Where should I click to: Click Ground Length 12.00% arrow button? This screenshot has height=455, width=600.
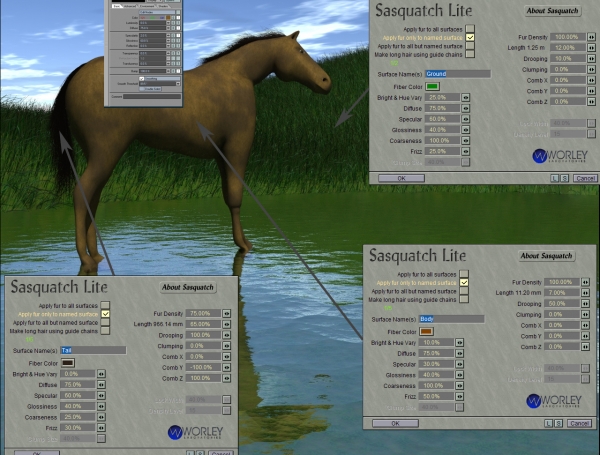[x=592, y=47]
